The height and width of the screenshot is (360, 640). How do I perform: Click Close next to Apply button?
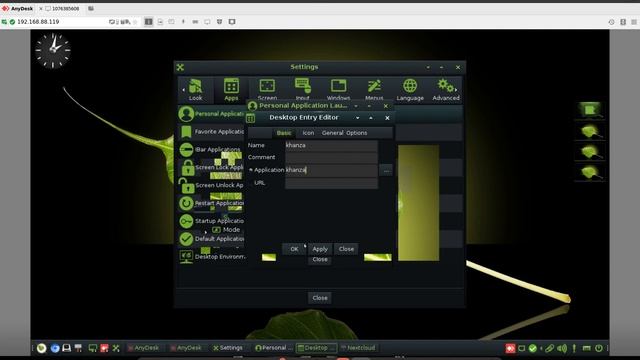[x=346, y=249]
